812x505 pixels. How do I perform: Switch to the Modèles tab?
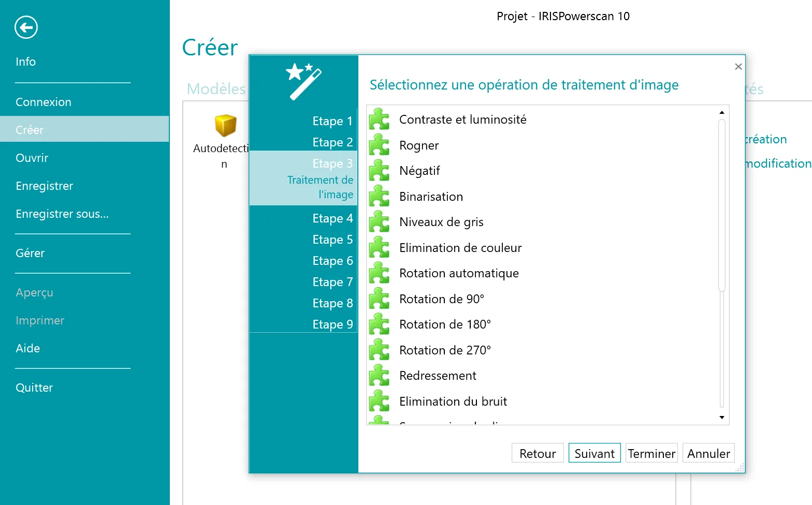coord(216,89)
